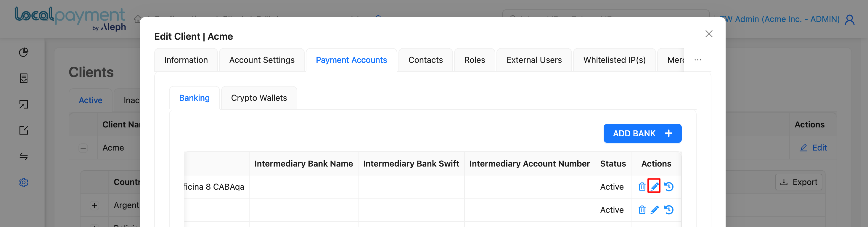Select the Payment Accounts tab

click(351, 60)
